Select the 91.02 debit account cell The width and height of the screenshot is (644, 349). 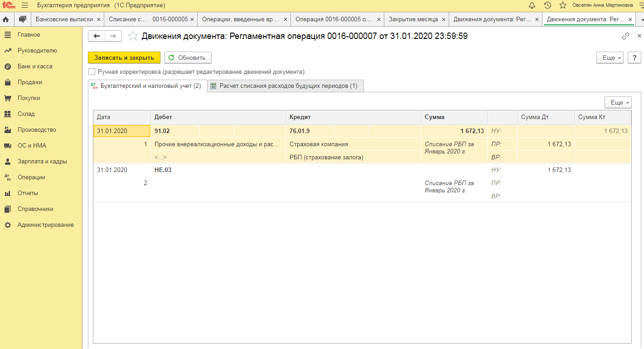(x=174, y=131)
